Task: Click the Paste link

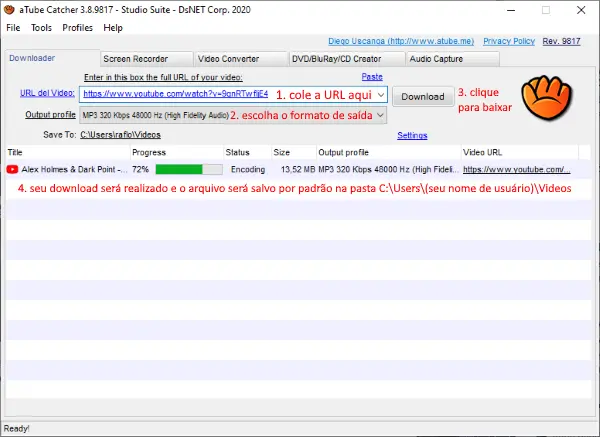Action: tap(372, 77)
